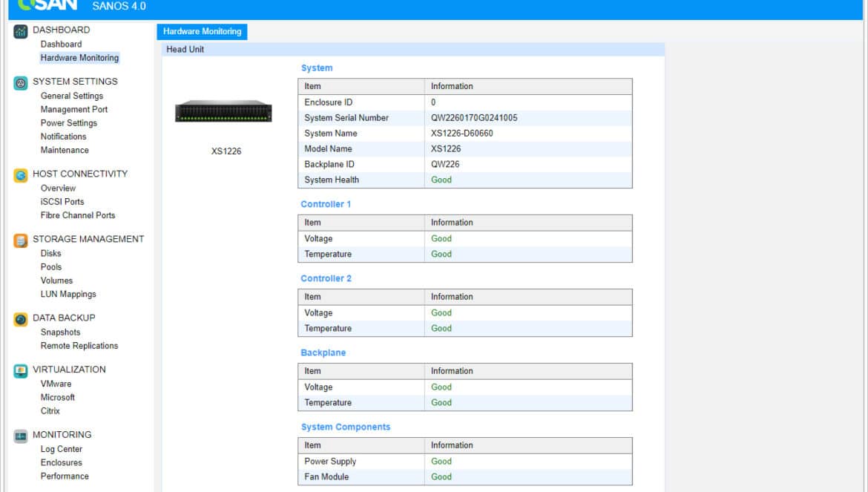Open the Dashboard page in sidebar

click(61, 45)
